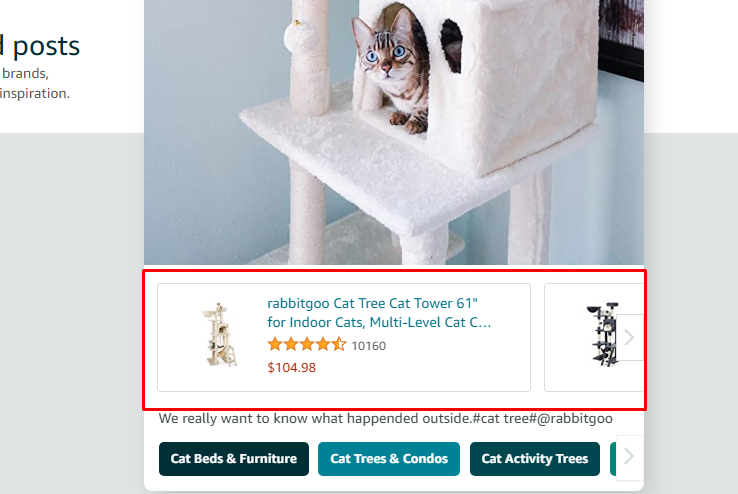Image resolution: width=738 pixels, height=494 pixels.
Task: Click the partially visible green tag button
Action: (613, 459)
